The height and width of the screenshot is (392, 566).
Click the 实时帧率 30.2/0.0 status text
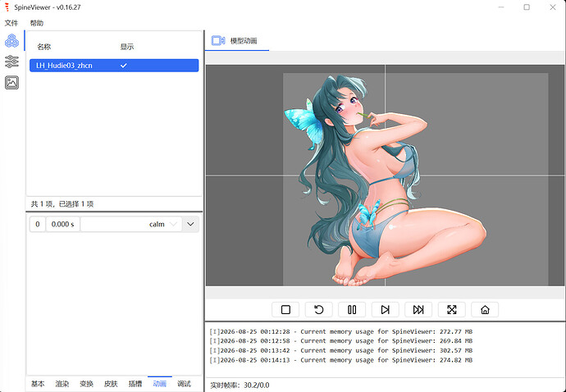click(x=240, y=385)
